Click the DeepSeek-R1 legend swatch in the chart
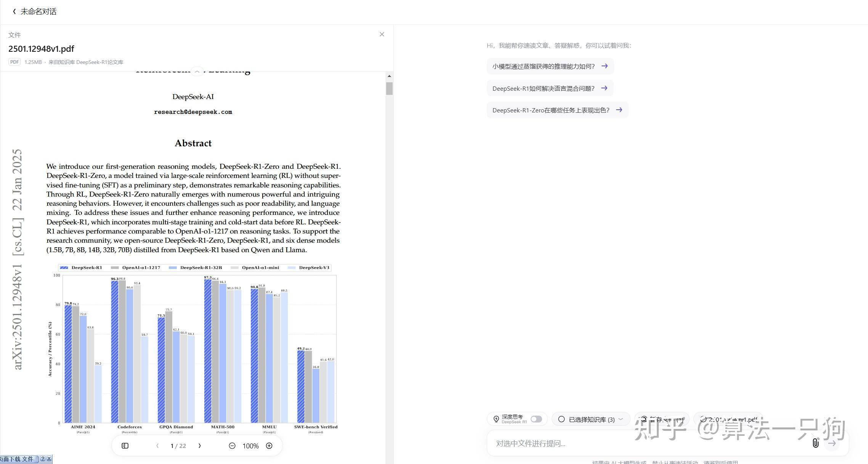Image resolution: width=868 pixels, height=464 pixels. [x=64, y=268]
